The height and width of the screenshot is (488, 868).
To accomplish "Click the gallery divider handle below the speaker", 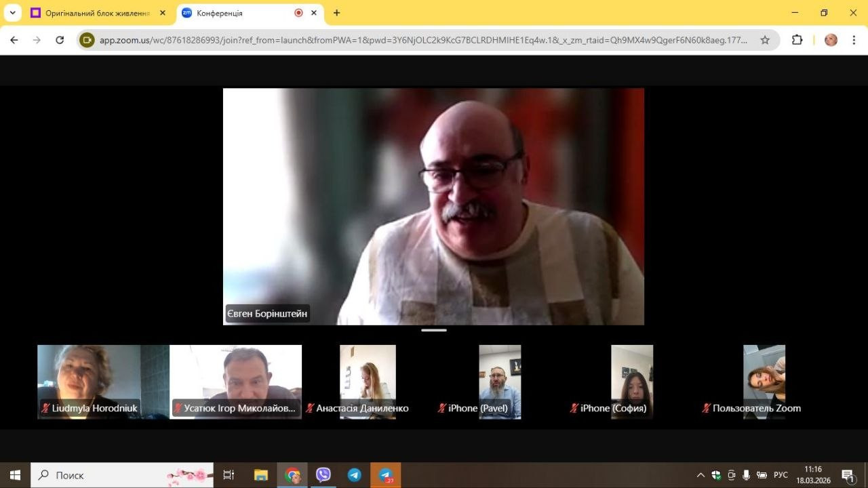I will point(433,330).
